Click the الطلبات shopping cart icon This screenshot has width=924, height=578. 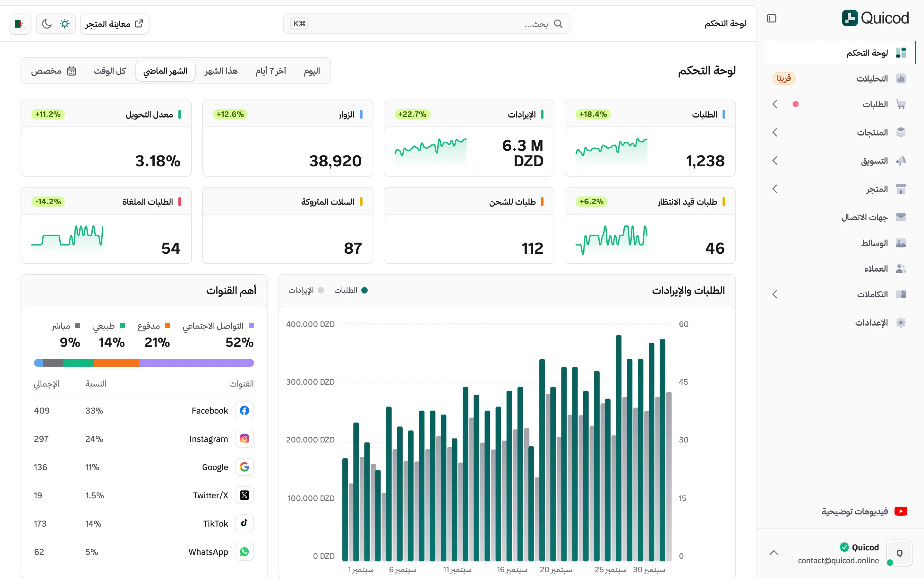pos(901,104)
